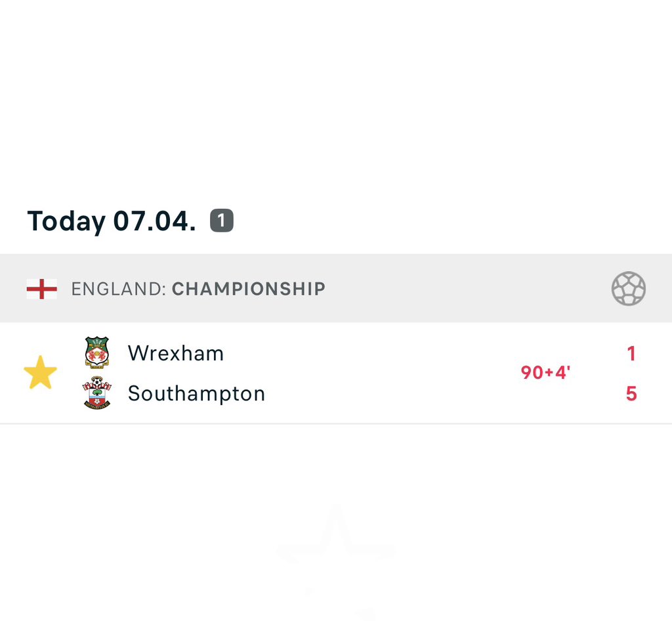The width and height of the screenshot is (672, 621).
Task: Click the live match time 90+4'
Action: [545, 373]
